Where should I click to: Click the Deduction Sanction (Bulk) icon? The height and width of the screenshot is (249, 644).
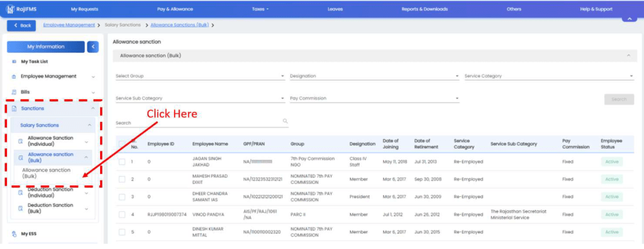[x=20, y=208]
